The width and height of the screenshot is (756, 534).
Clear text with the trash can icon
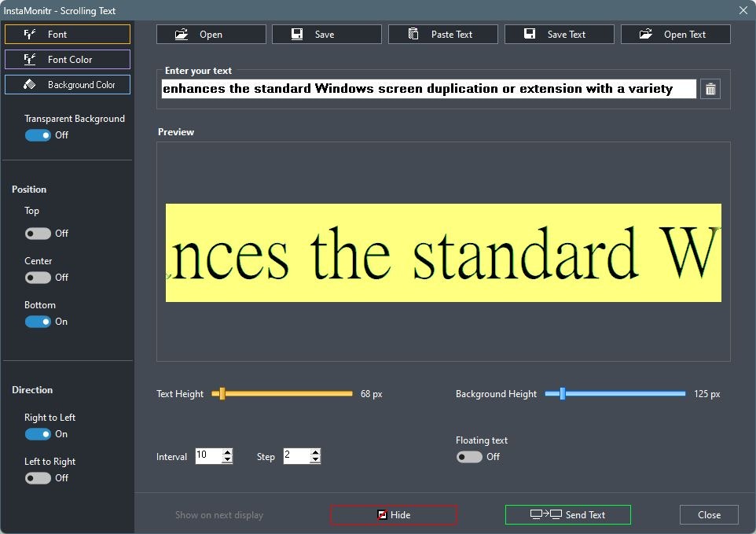(x=710, y=89)
